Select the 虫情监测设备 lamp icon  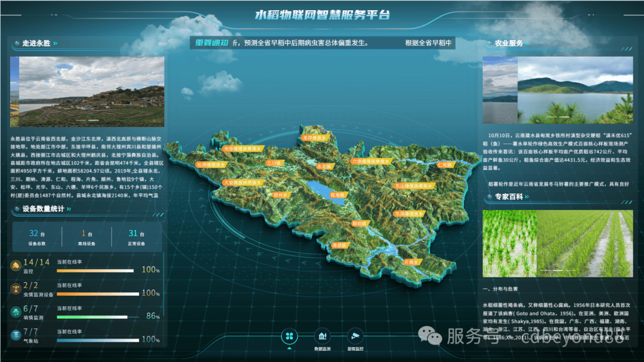[x=15, y=288]
